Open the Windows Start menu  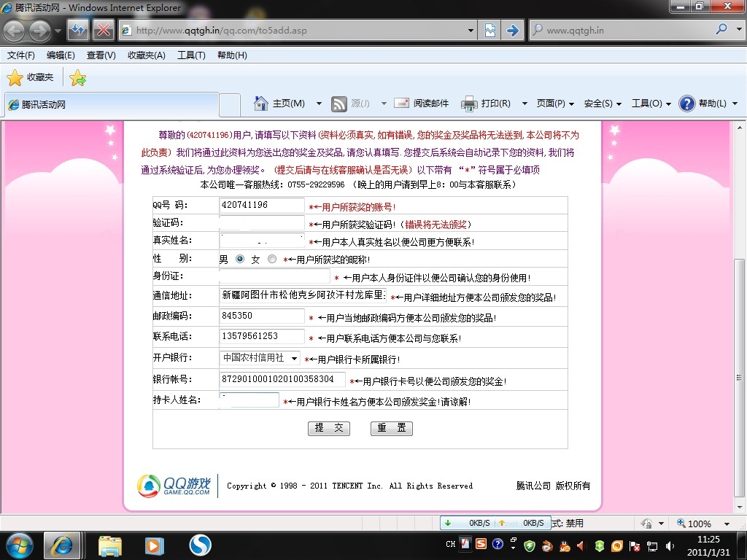[20, 545]
